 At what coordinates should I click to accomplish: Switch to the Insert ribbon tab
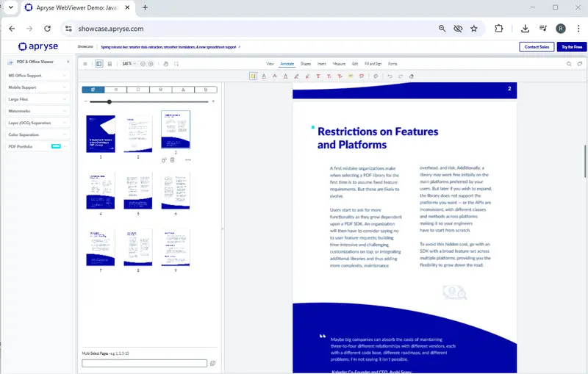[322, 64]
